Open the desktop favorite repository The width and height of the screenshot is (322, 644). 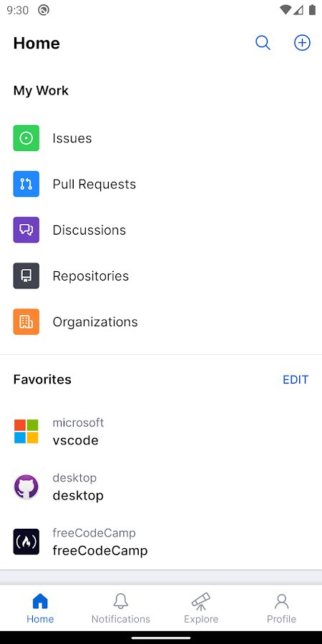tap(161, 487)
